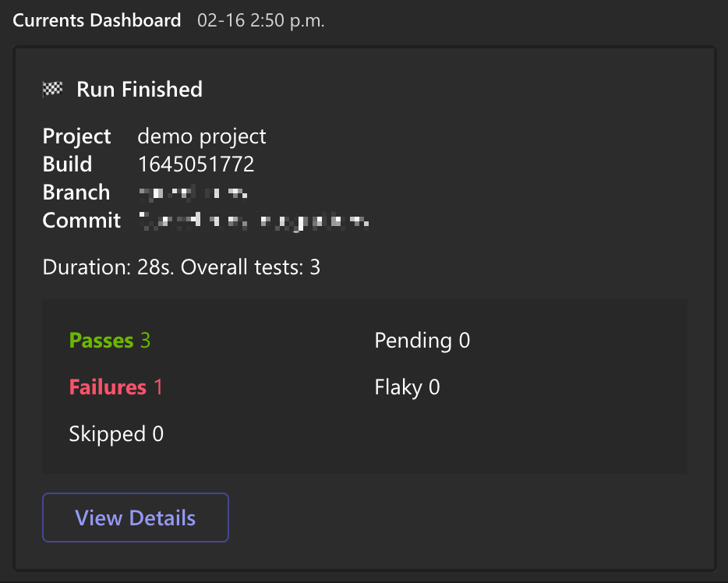
Task: Click the demo project name
Action: [202, 136]
